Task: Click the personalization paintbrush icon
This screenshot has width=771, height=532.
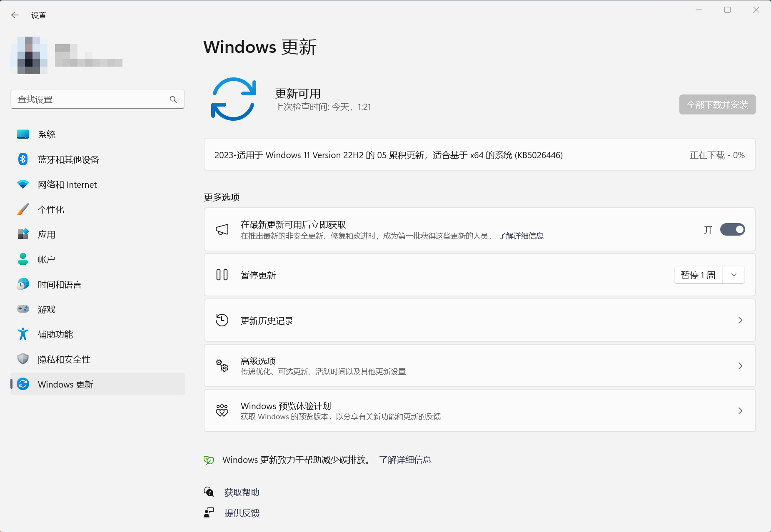Action: (x=23, y=209)
